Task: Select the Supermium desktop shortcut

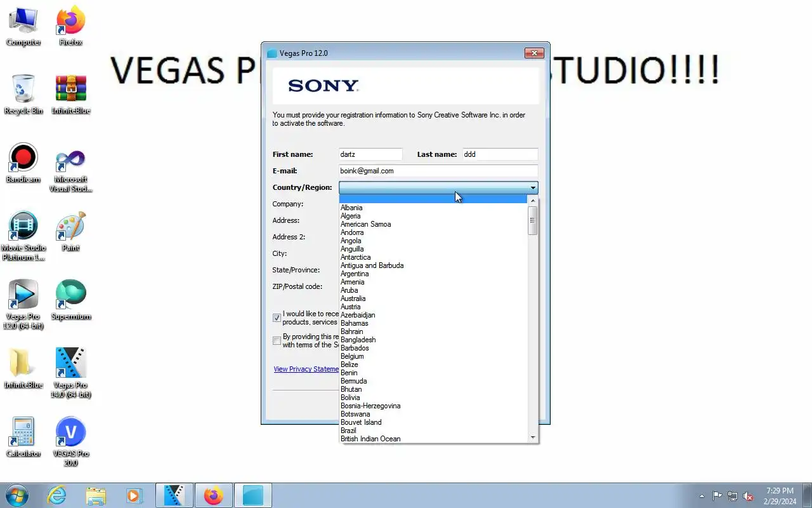Action: coord(70,301)
